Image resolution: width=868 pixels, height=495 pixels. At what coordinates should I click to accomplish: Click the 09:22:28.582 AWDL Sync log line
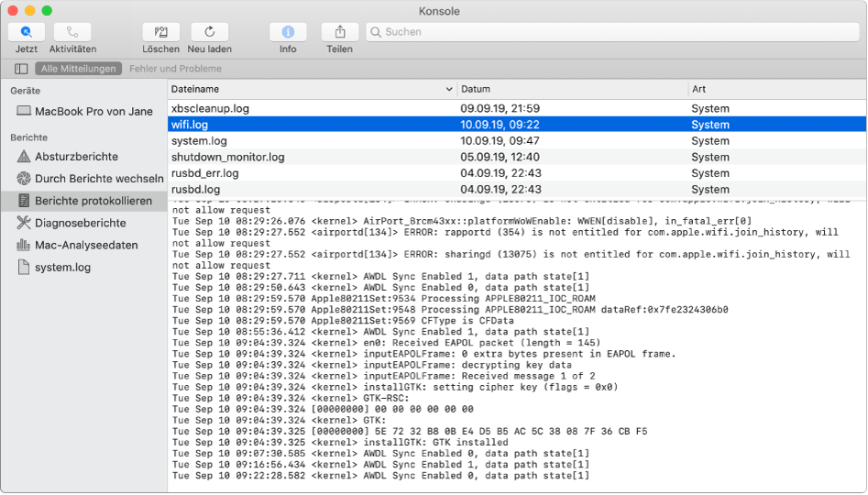[x=380, y=476]
